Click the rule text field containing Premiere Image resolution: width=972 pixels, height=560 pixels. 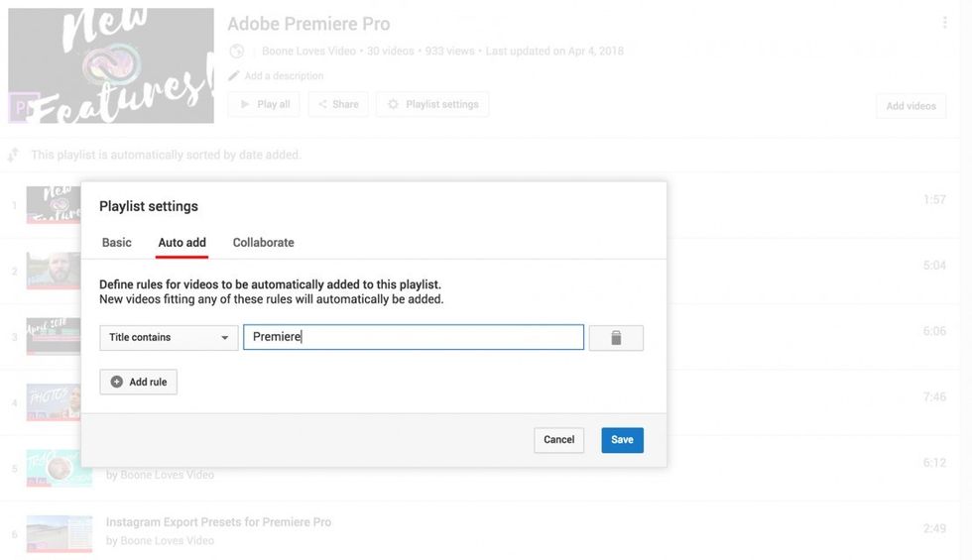[x=414, y=337]
